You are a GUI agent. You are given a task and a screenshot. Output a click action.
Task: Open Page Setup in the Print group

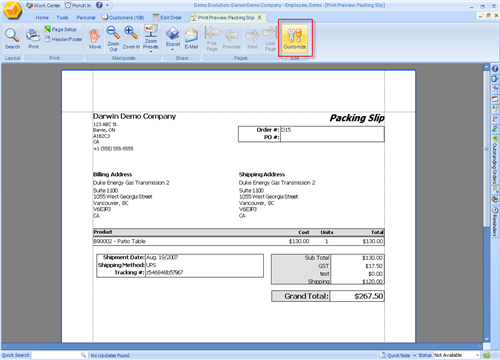tap(61, 29)
